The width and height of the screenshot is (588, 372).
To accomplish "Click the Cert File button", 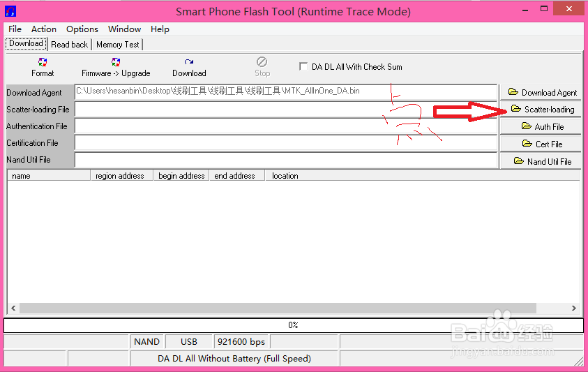I will click(541, 144).
